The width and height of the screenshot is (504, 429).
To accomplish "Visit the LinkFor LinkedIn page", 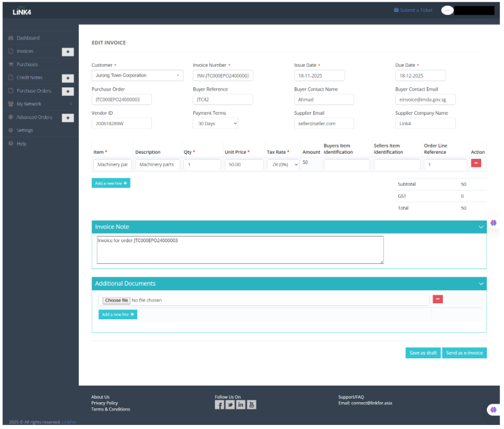I will (241, 405).
